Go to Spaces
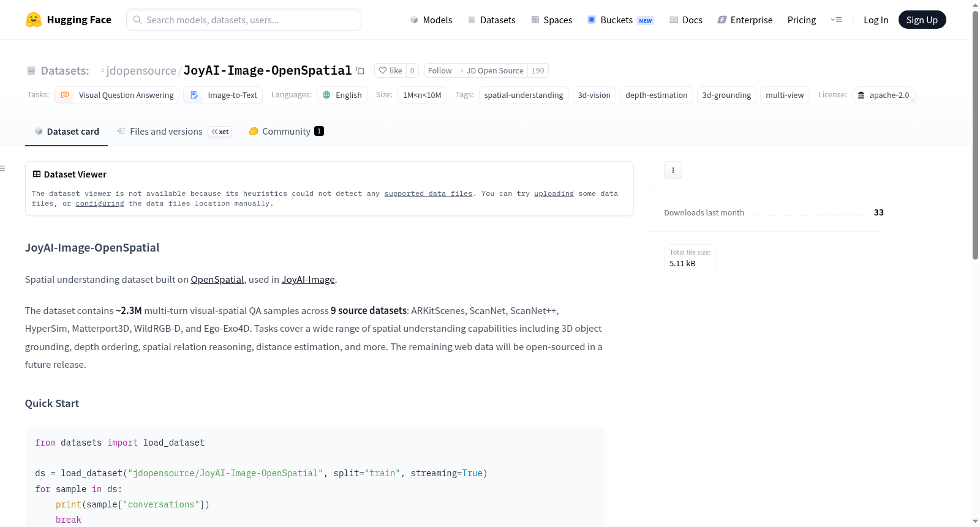Image resolution: width=980 pixels, height=527 pixels. pyautogui.click(x=552, y=20)
